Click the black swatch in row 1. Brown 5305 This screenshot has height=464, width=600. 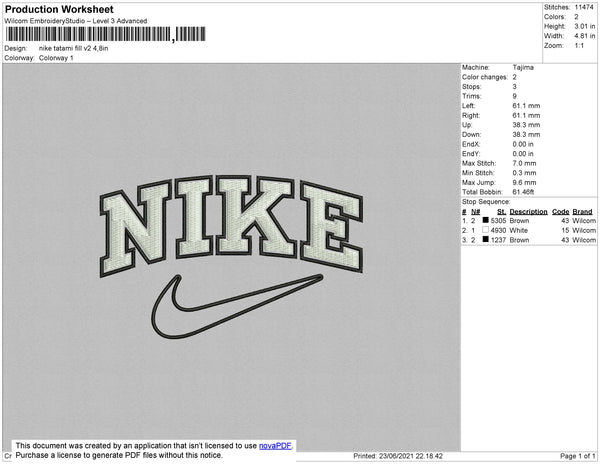point(486,220)
